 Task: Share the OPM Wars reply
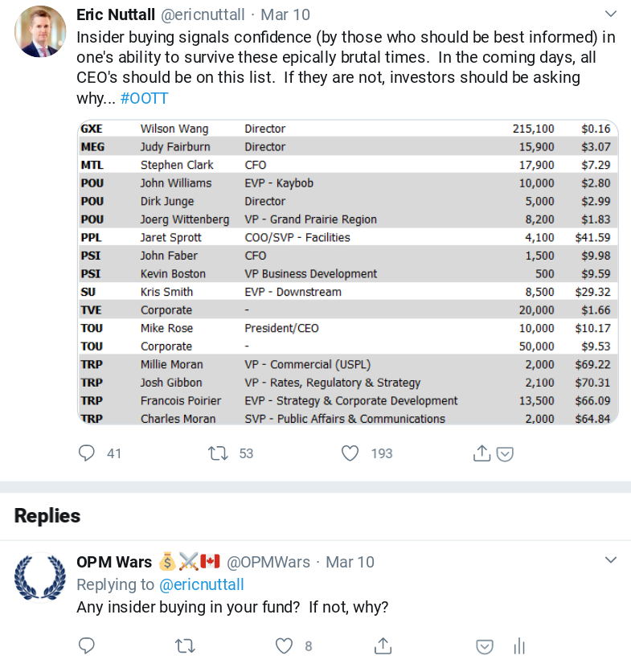(383, 645)
